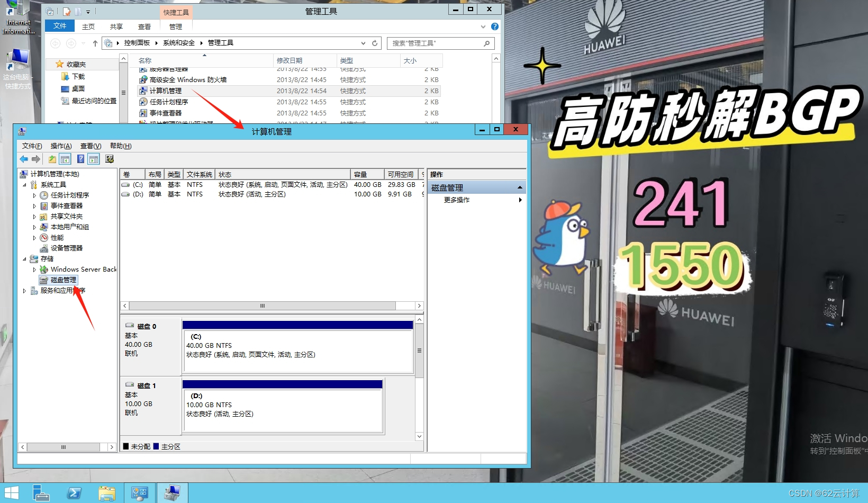Viewport: 868px width, 503px height.
Task: Collapse the 系统工具 node triangle
Action: click(x=24, y=185)
